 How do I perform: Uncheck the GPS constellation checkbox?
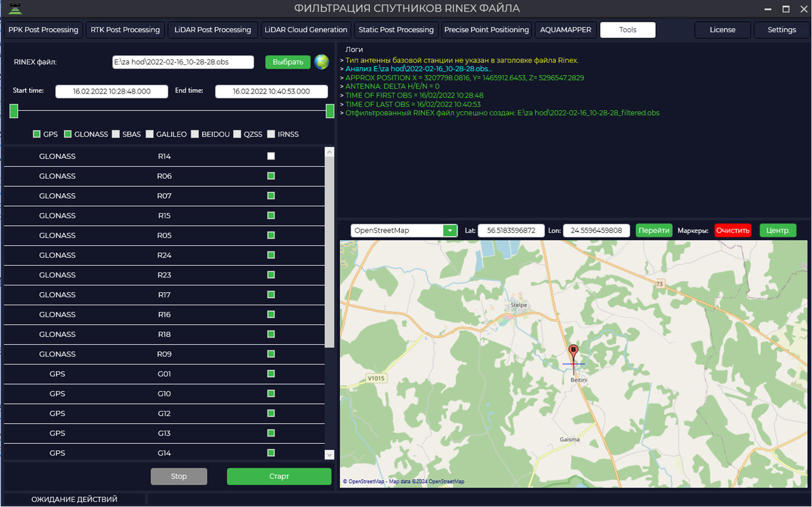37,134
